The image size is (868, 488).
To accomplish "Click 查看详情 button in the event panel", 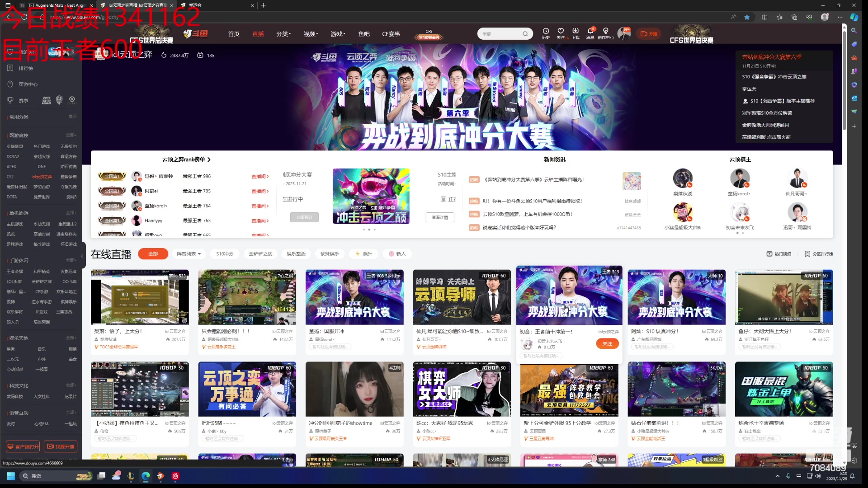I will [440, 218].
